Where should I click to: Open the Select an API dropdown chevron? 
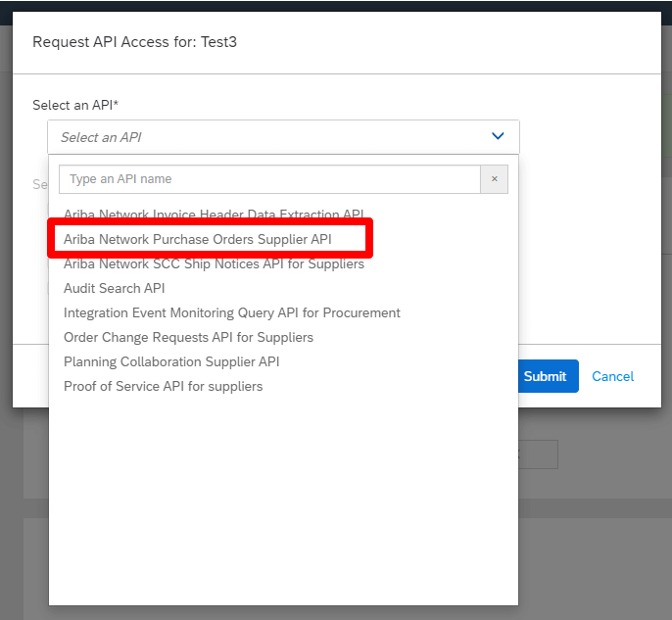(498, 136)
